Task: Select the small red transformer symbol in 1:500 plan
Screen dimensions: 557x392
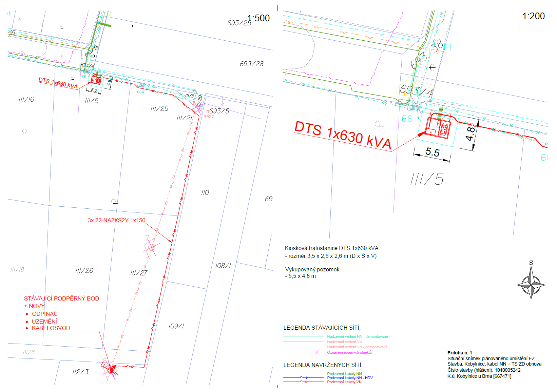Action: click(x=96, y=80)
